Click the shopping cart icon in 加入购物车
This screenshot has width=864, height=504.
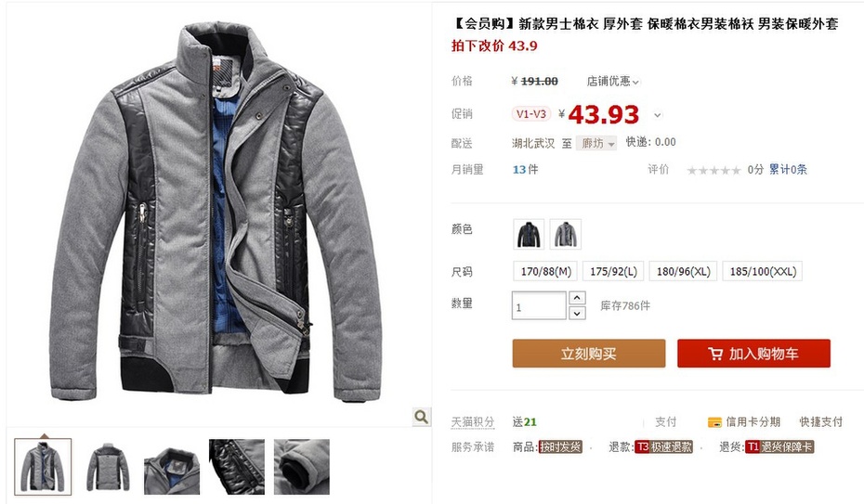pos(715,354)
